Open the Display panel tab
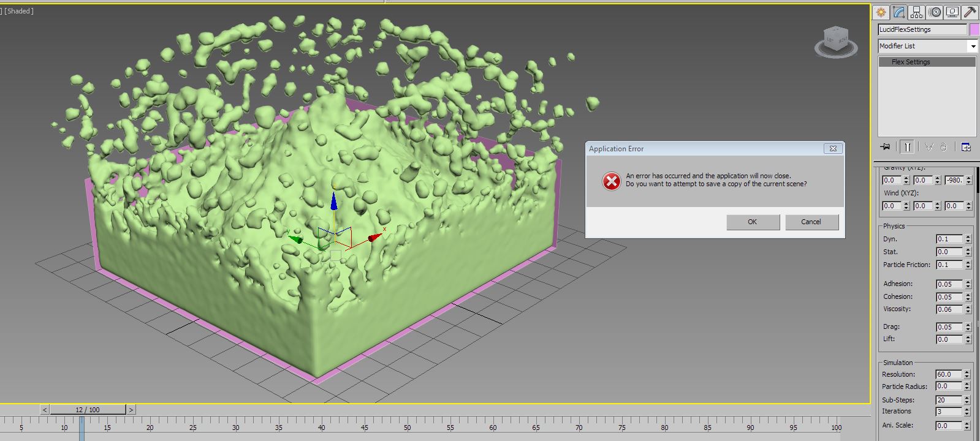This screenshot has height=441, width=980. click(x=952, y=12)
